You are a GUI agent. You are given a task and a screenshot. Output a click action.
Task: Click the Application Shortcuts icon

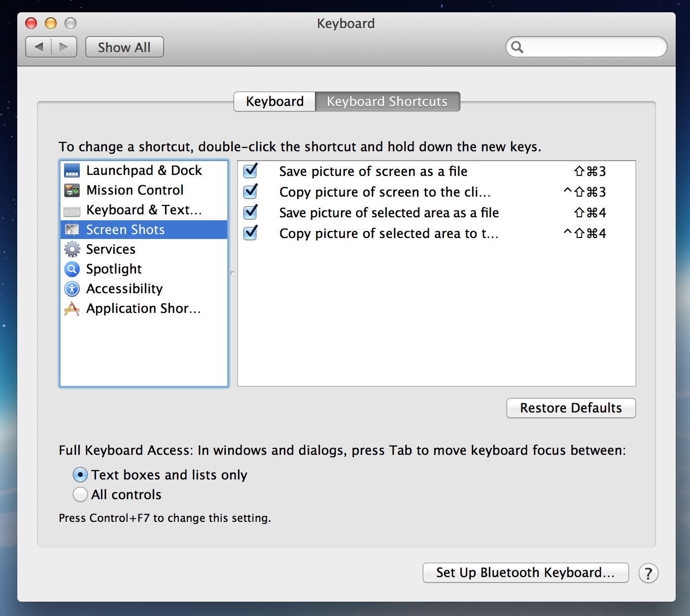tap(72, 308)
